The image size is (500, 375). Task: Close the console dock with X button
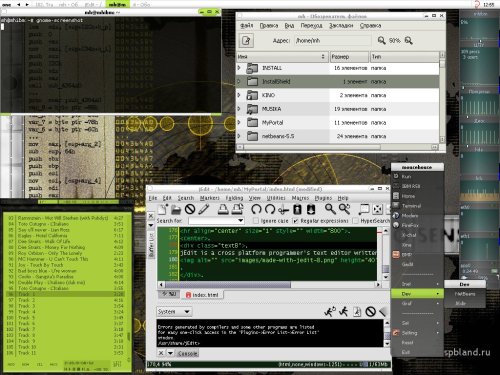coord(161,353)
